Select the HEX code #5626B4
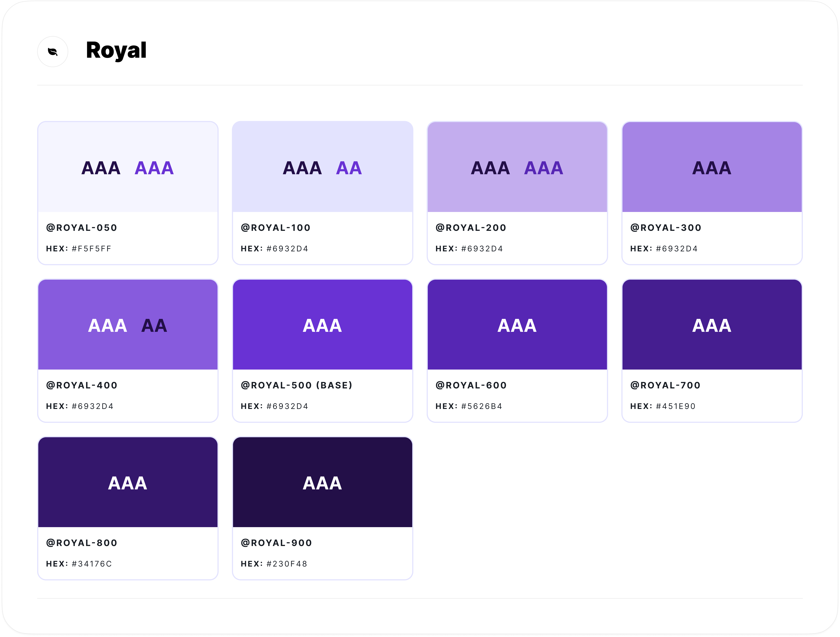This screenshot has width=840, height=637. [x=481, y=406]
